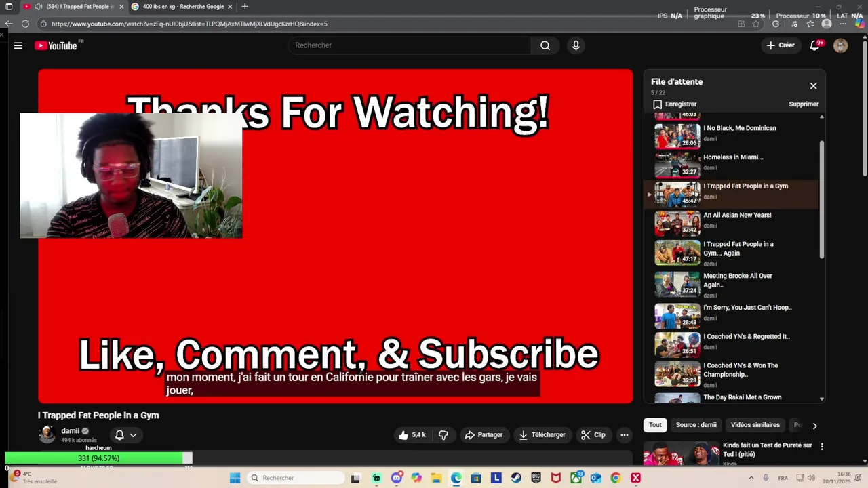The height and width of the screenshot is (488, 868).
Task: Open Discord from the taskbar
Action: (x=397, y=478)
